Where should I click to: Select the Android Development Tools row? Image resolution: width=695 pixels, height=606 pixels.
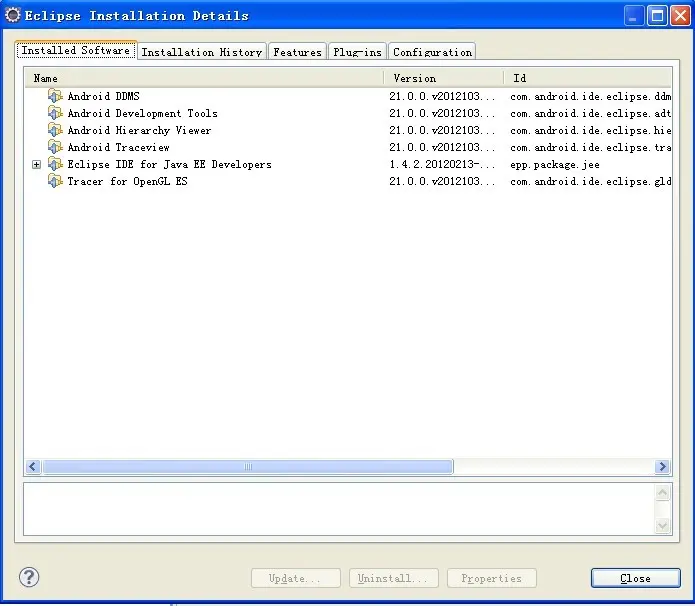(348, 113)
